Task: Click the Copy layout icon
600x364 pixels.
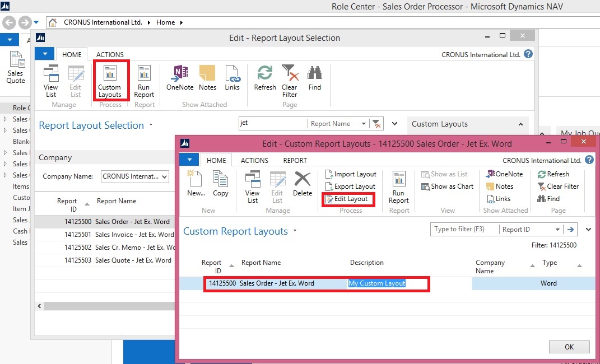Action: click(220, 184)
